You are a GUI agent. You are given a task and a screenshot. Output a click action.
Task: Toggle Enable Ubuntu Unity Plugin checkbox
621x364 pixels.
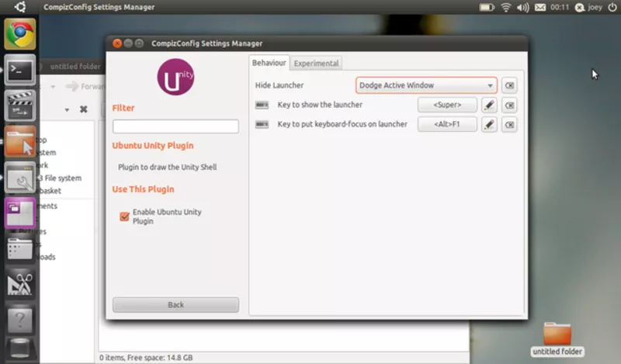(x=124, y=217)
